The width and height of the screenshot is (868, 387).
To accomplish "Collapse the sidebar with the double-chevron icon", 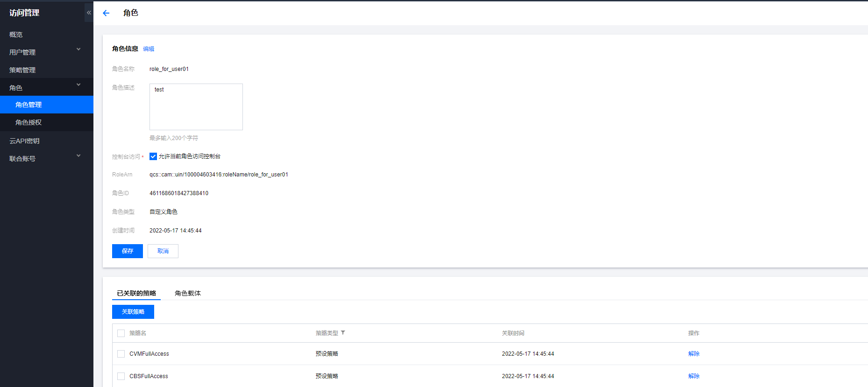I will (x=89, y=13).
